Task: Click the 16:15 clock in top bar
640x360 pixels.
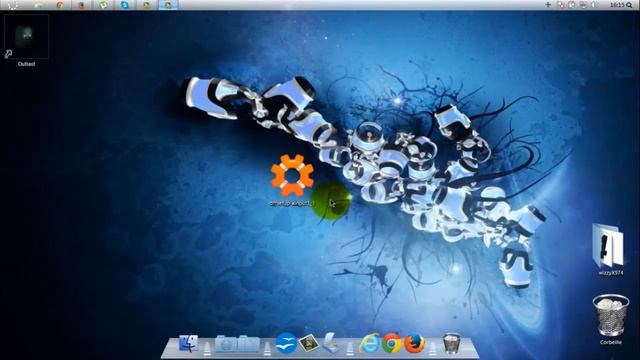Action: pyautogui.click(x=617, y=5)
